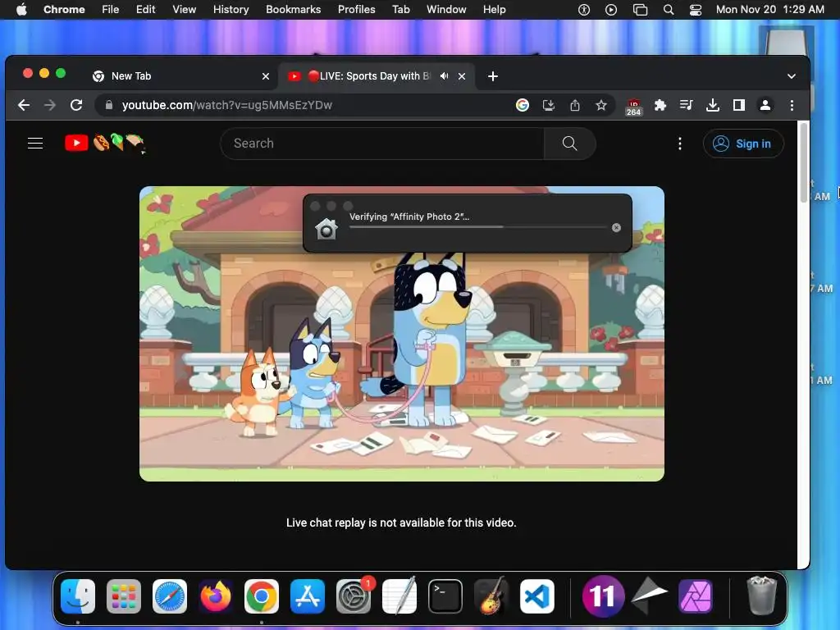Open Affinity Photo 2 from the Dock
840x630 pixels.
[696, 596]
